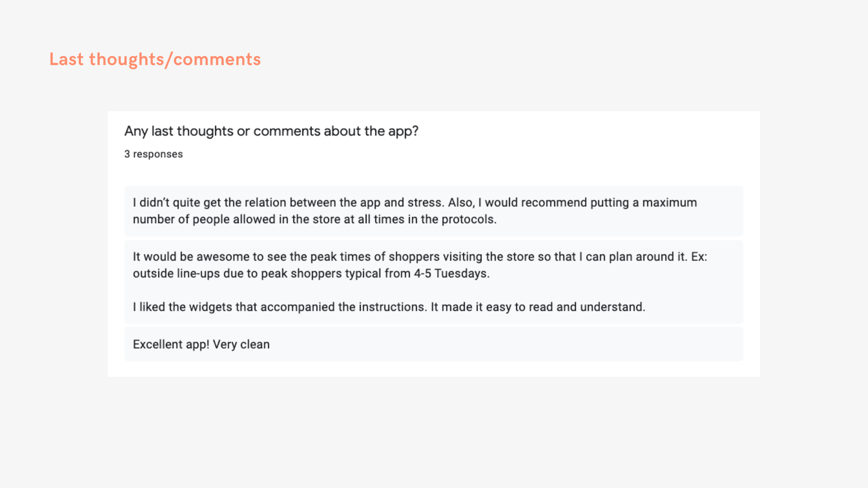
Task: Click the "Last thoughts/comments" slide title
Action: pyautogui.click(x=155, y=59)
